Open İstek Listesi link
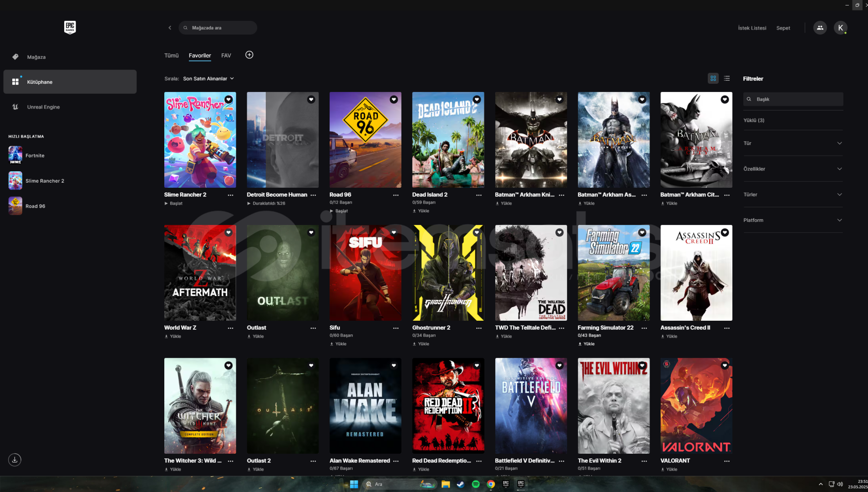Viewport: 868px width, 492px height. pos(752,28)
